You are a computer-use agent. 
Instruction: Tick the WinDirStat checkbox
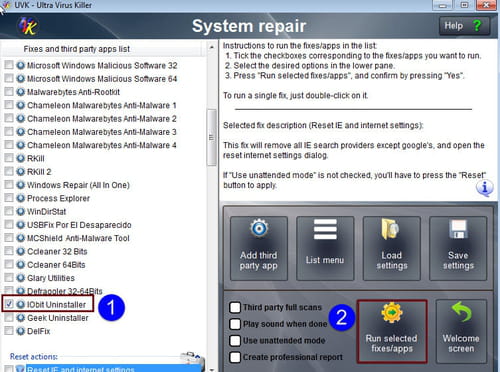[9, 211]
